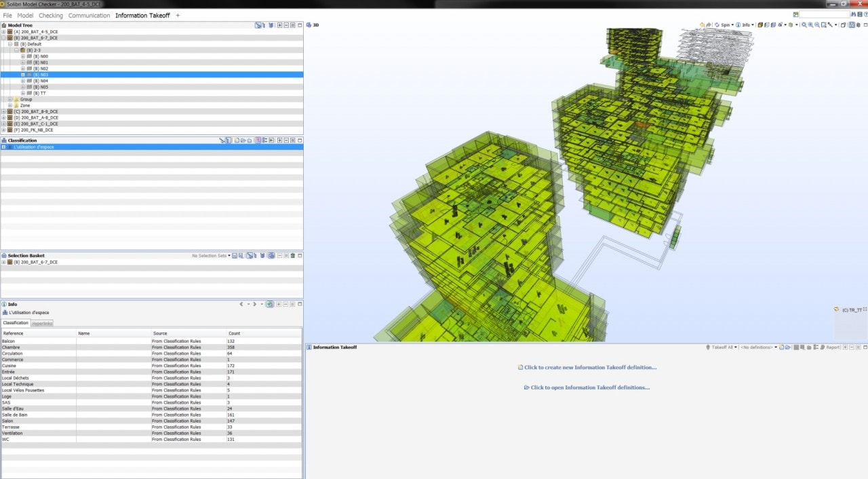
Task: Open the No Selection Sets dropdown
Action: click(x=211, y=256)
